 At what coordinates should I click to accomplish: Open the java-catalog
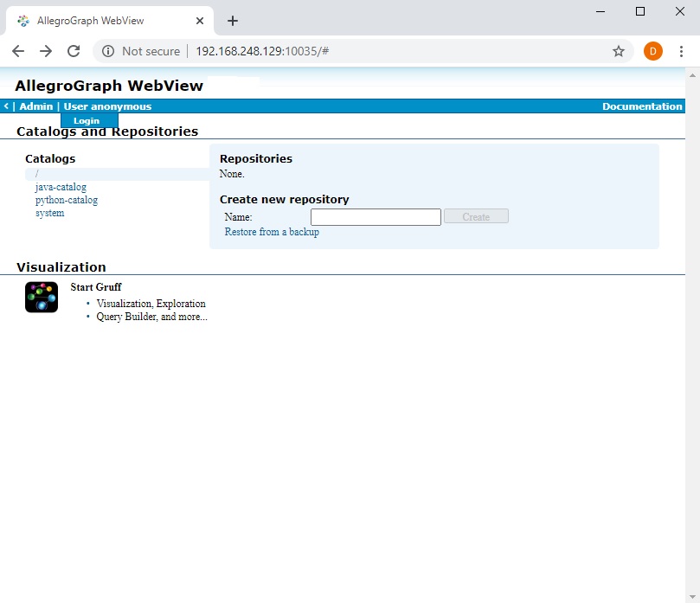tap(60, 186)
